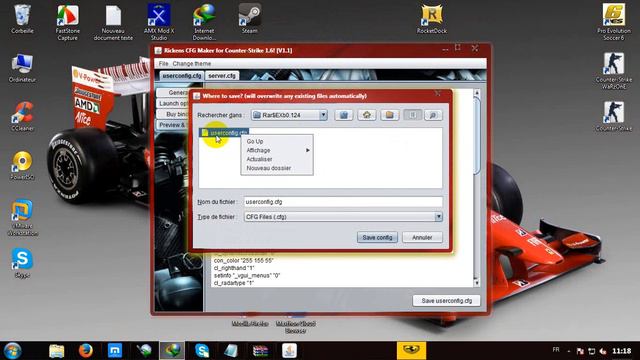The width and height of the screenshot is (640, 360).
Task: Click the 11:18 taskbar clock
Action: [x=622, y=351]
